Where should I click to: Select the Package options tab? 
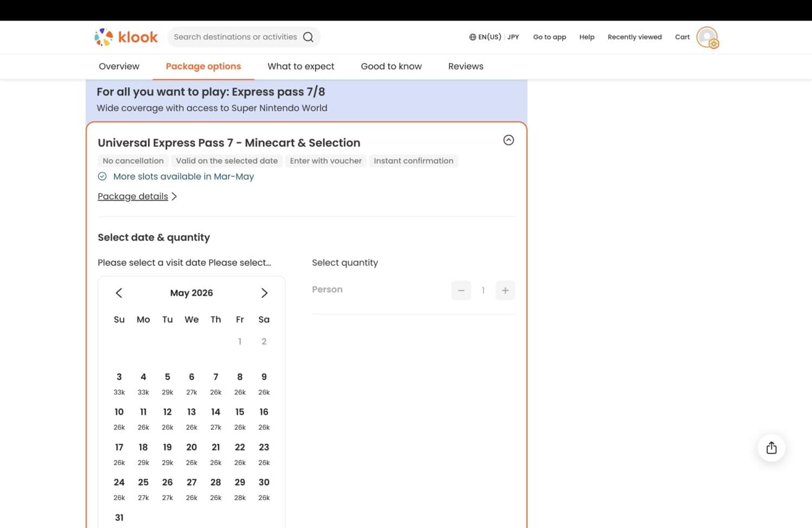(203, 67)
